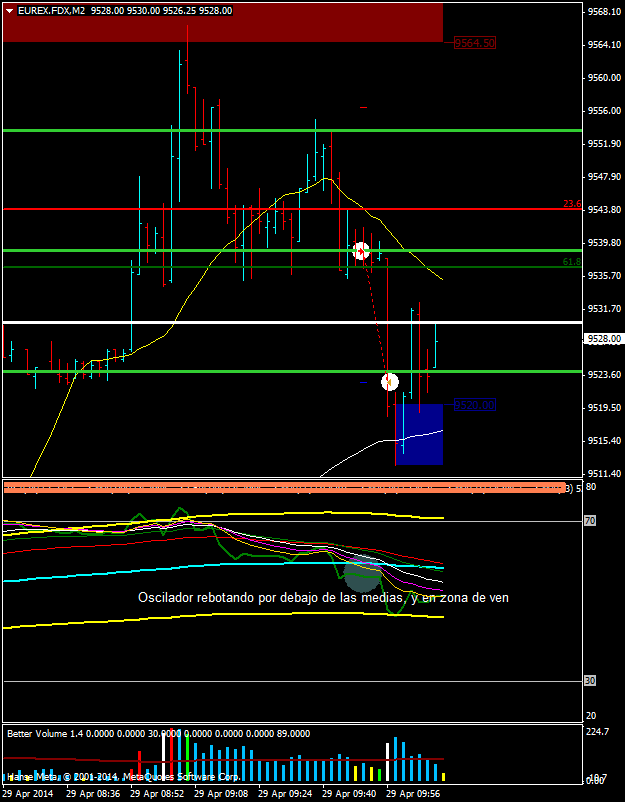Click the oscillator level 70 label
This screenshot has width=625, height=802.
coord(590,521)
